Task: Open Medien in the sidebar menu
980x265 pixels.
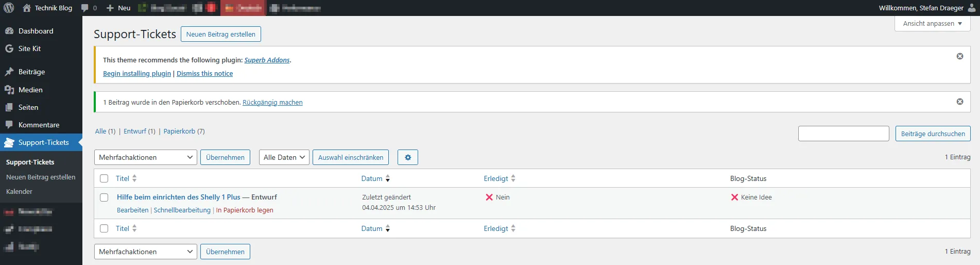Action: coord(30,90)
